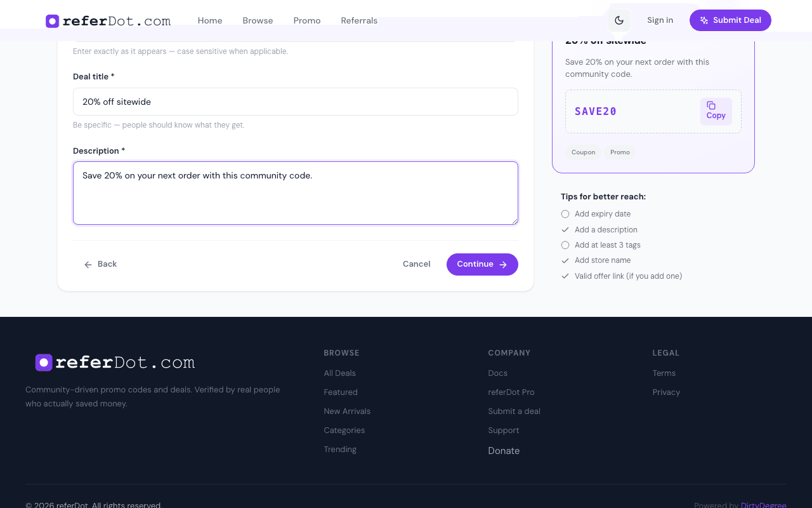
Task: Open the Terms legal link
Action: [x=664, y=373]
